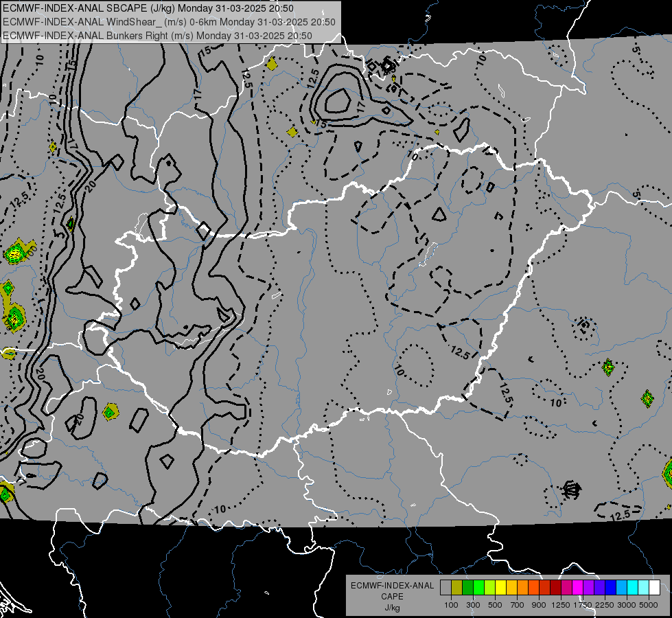Image resolution: width=672 pixels, height=618 pixels.
Task: Click the WindShear_ 0-6km title line
Action: pyautogui.click(x=169, y=22)
